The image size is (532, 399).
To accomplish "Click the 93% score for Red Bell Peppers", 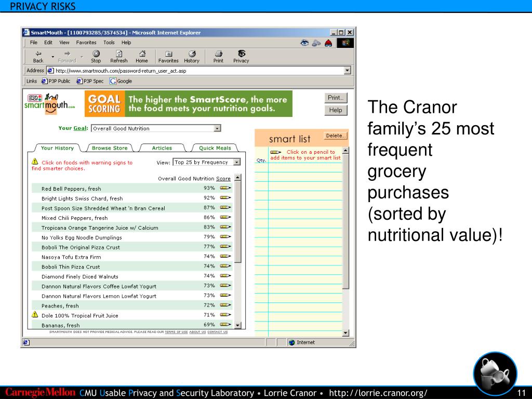I will [x=209, y=188].
